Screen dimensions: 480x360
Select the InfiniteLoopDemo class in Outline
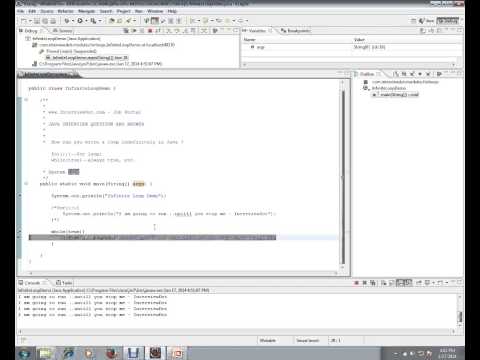[385, 88]
